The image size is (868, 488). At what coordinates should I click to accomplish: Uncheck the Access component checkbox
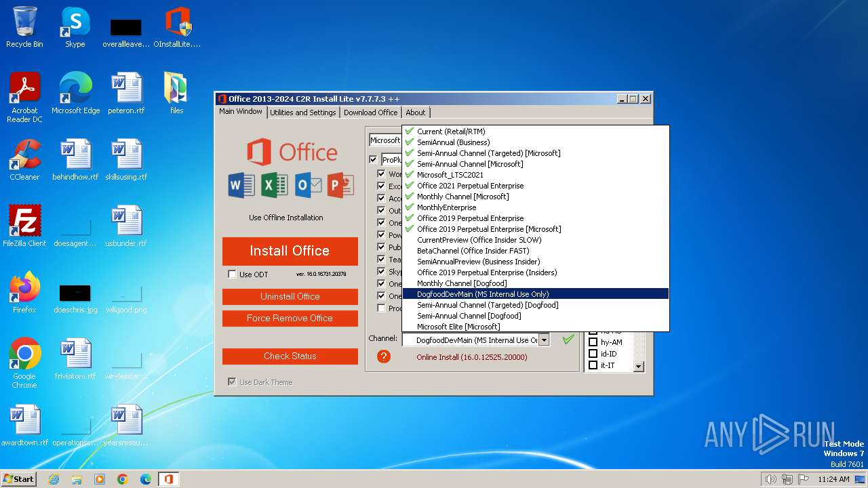[x=381, y=199]
